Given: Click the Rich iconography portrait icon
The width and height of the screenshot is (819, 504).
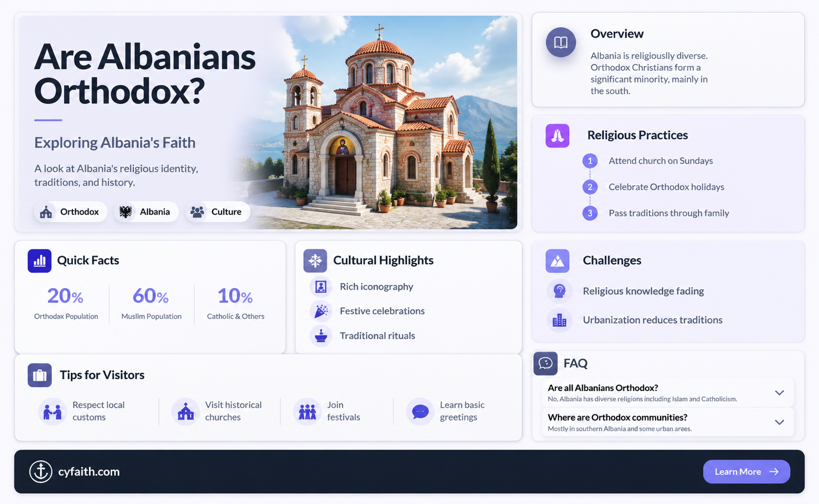Looking at the screenshot, I should point(321,286).
